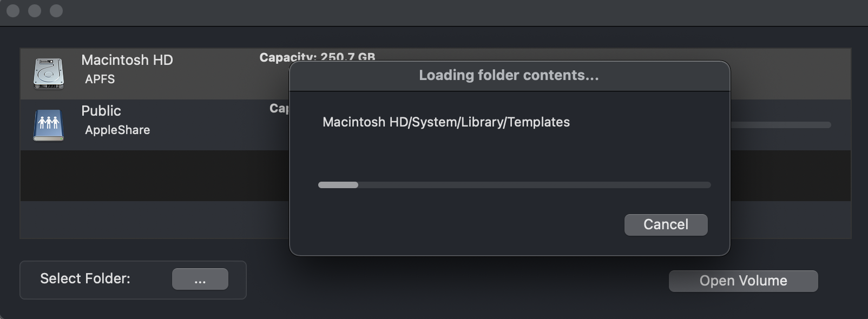This screenshot has height=319, width=868.
Task: Zoom the window with green button
Action: (56, 11)
